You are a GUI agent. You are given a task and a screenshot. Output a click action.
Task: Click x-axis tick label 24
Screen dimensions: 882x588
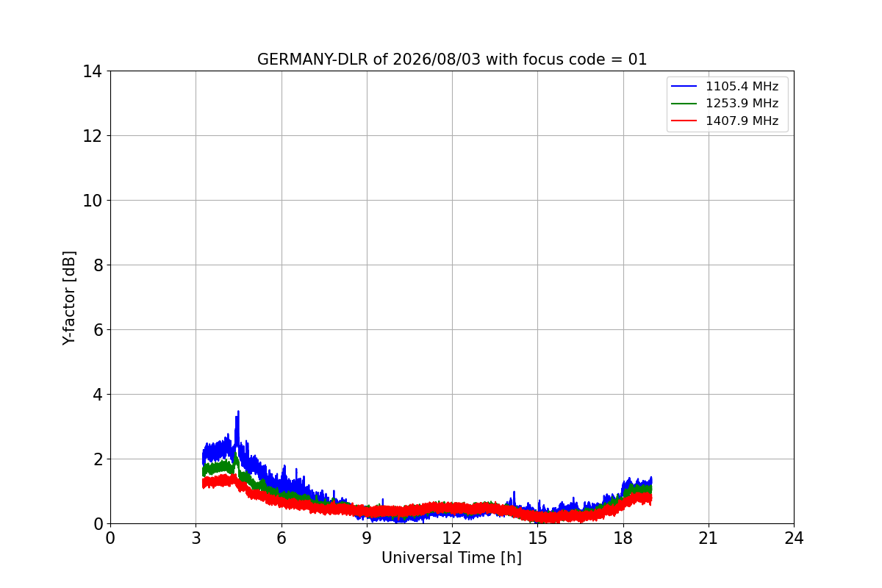(794, 538)
